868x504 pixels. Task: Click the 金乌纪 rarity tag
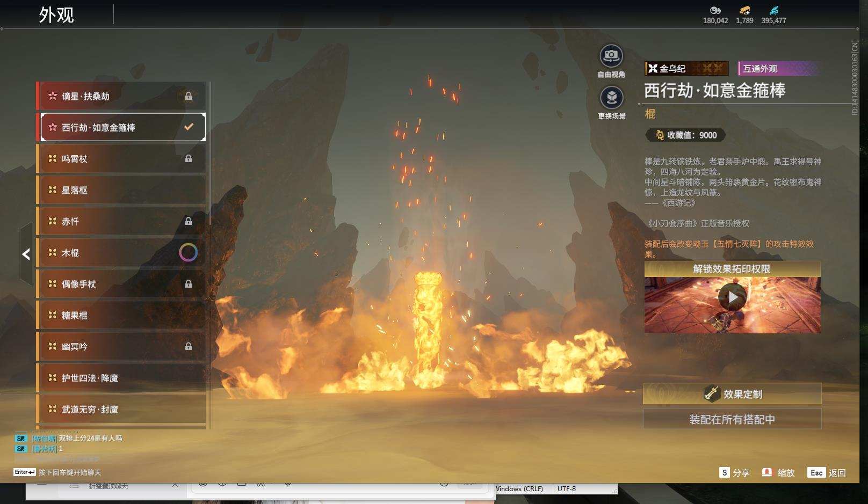click(686, 68)
